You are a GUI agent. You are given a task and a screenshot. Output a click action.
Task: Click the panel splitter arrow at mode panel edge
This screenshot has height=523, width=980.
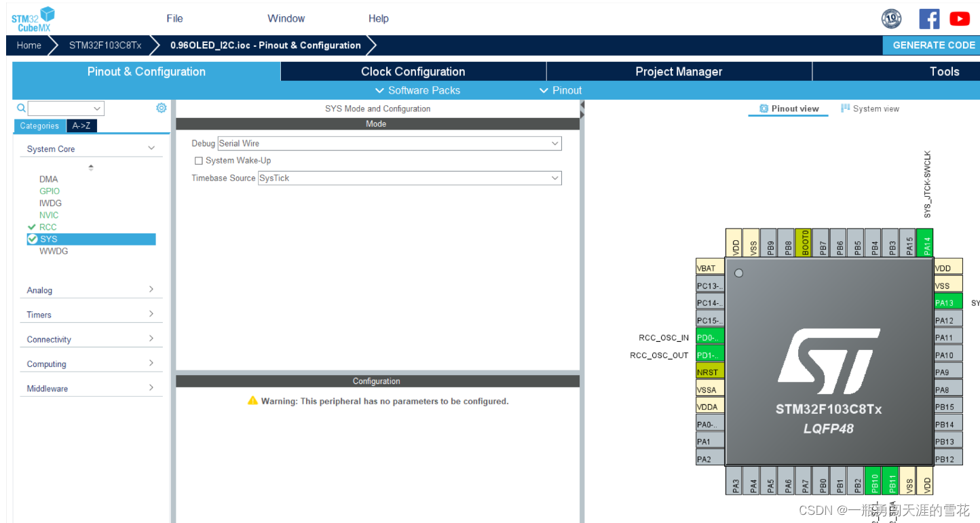coord(582,110)
